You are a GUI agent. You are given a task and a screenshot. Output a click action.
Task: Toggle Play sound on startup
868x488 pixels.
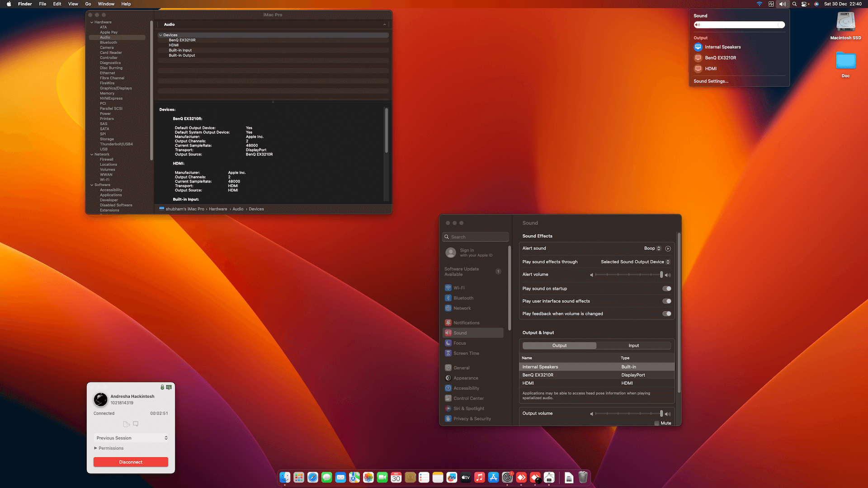(667, 289)
